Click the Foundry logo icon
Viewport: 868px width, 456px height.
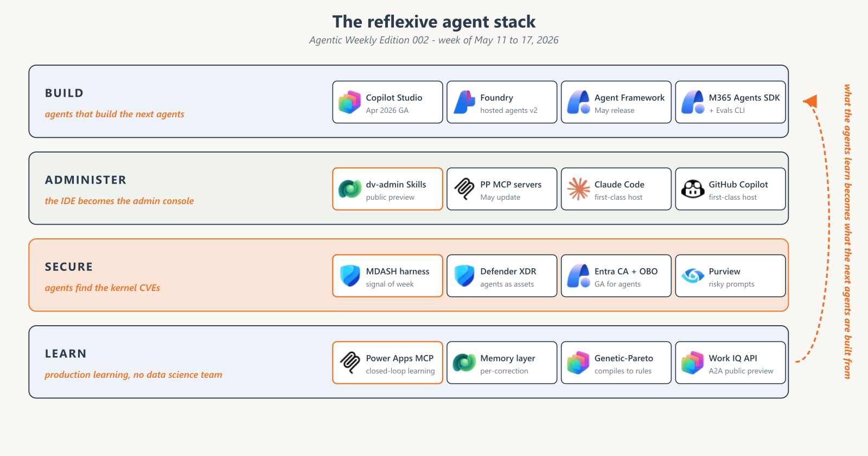click(x=464, y=102)
